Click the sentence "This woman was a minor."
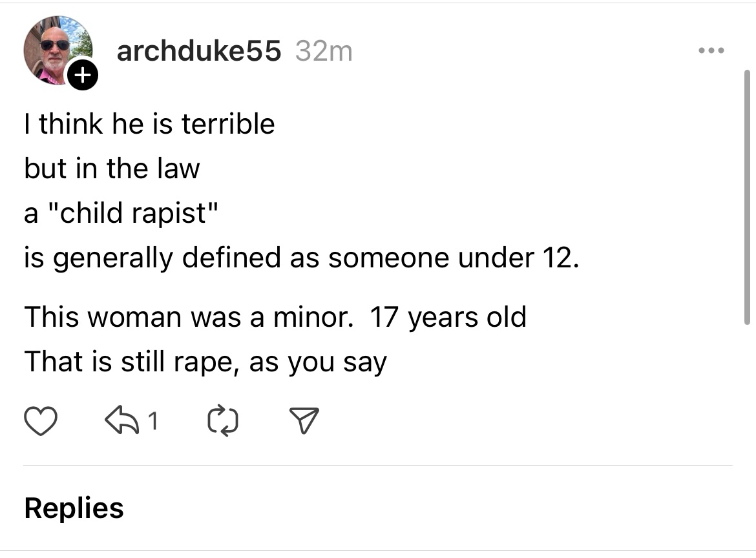The width and height of the screenshot is (756, 558). 189,317
